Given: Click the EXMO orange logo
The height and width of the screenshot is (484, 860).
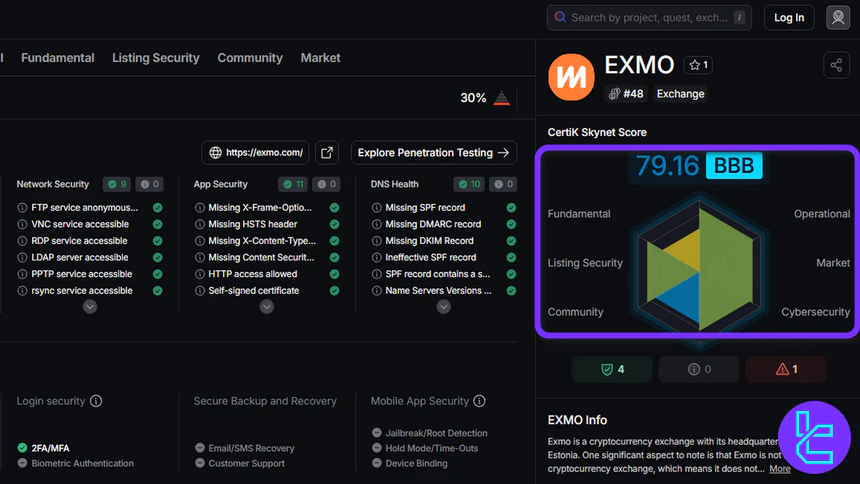Looking at the screenshot, I should pyautogui.click(x=571, y=77).
